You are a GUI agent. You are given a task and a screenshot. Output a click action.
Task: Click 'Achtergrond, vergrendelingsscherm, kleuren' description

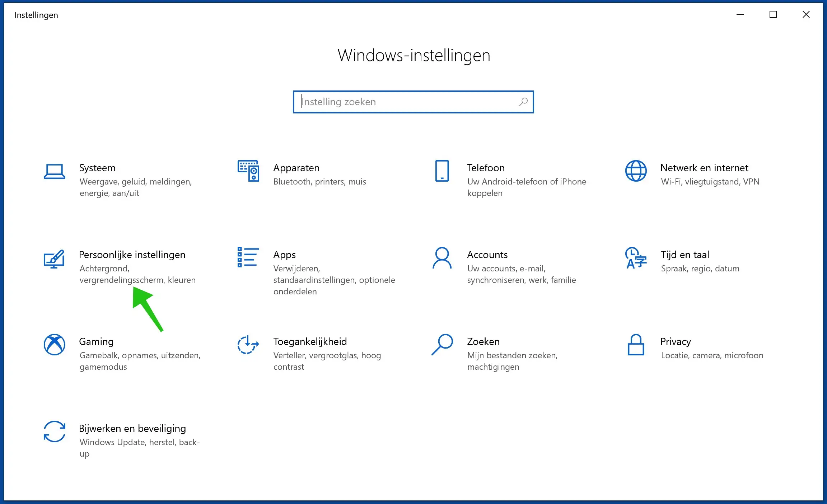pos(137,274)
